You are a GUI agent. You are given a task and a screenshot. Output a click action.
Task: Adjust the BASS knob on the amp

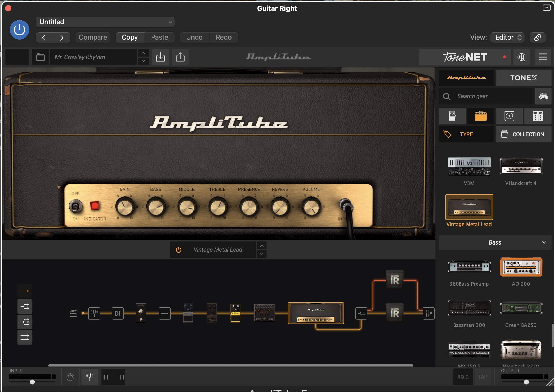tap(156, 207)
